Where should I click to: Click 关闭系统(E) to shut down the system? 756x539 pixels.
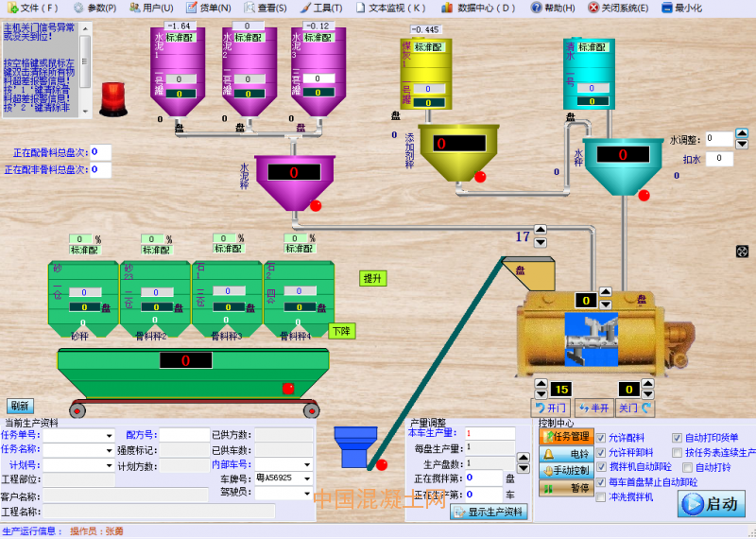(x=618, y=8)
